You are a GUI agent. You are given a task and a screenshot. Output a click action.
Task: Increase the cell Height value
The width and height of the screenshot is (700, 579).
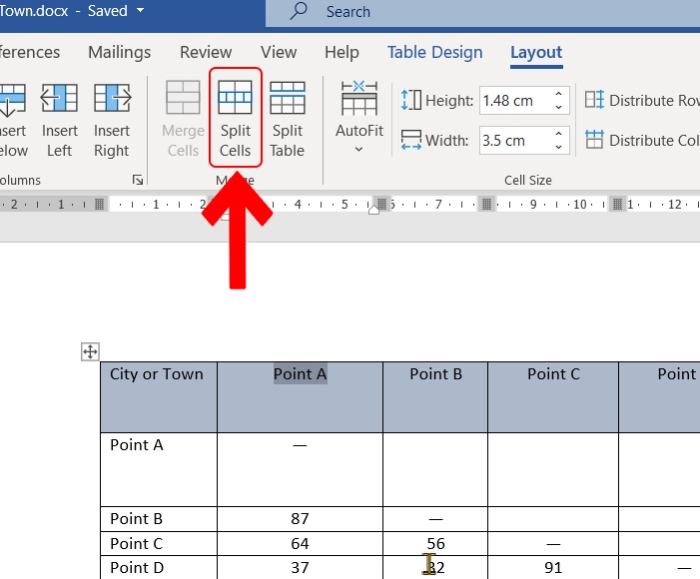(x=558, y=94)
